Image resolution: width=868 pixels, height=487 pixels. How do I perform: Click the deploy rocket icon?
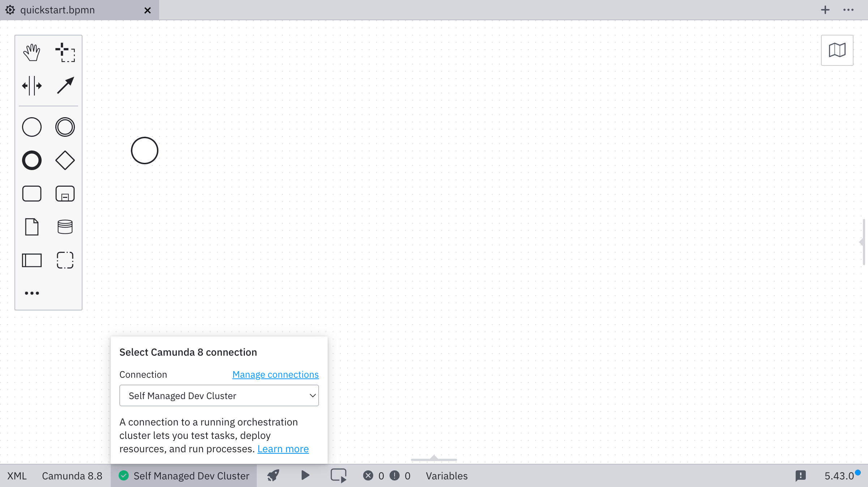point(273,475)
